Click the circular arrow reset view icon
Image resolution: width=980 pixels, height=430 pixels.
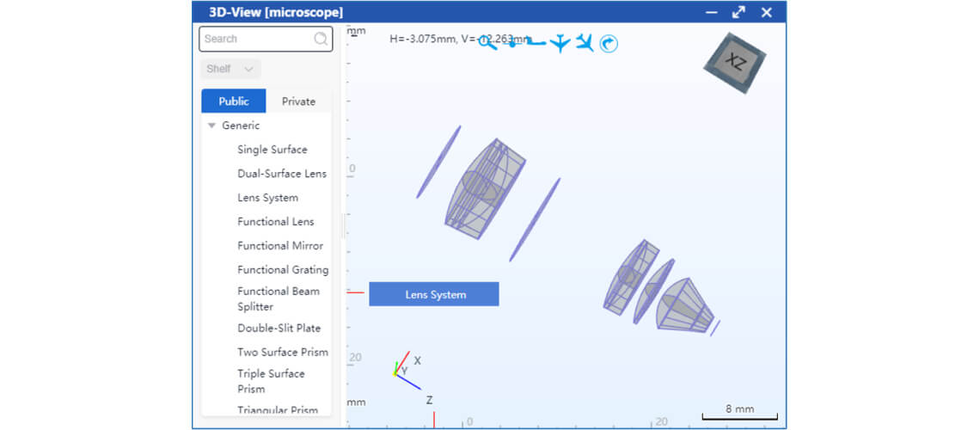pos(609,43)
